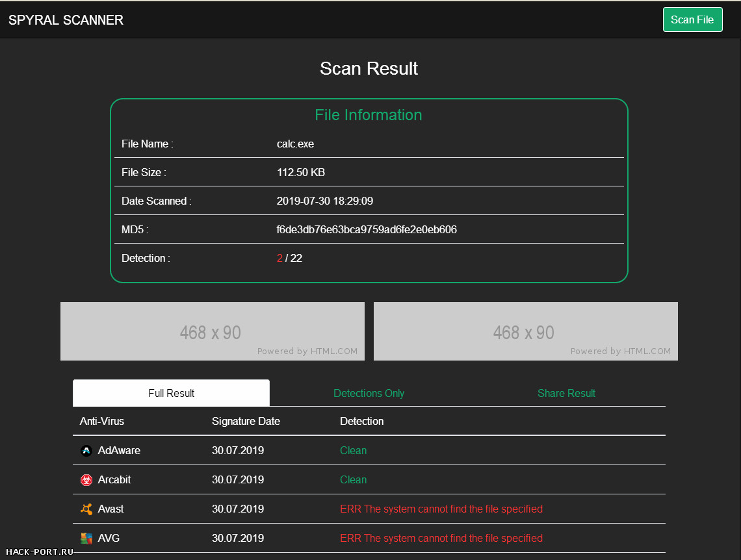Click the Anti-Virus column header

101,421
